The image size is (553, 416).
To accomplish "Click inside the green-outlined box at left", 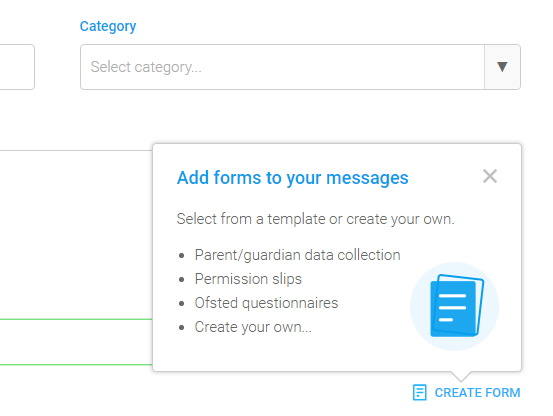I will point(76,342).
